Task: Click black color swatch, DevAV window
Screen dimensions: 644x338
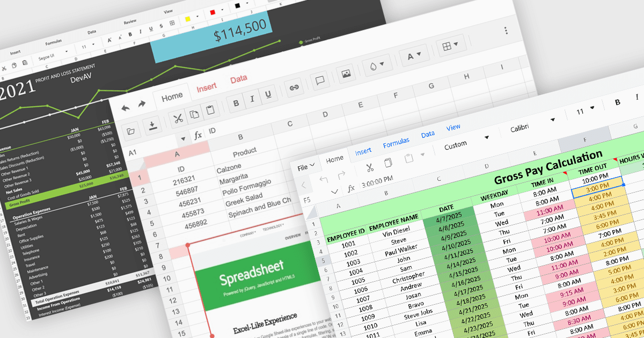Action: pyautogui.click(x=237, y=6)
